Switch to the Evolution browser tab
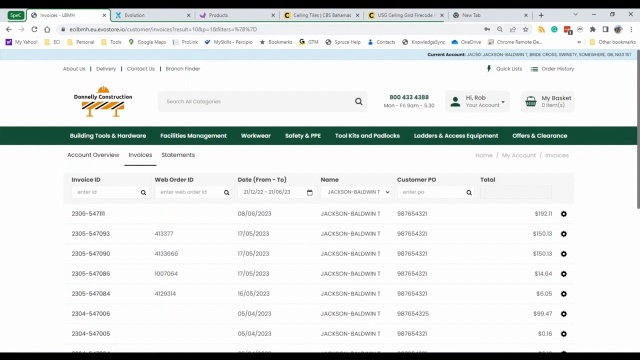 tap(152, 15)
